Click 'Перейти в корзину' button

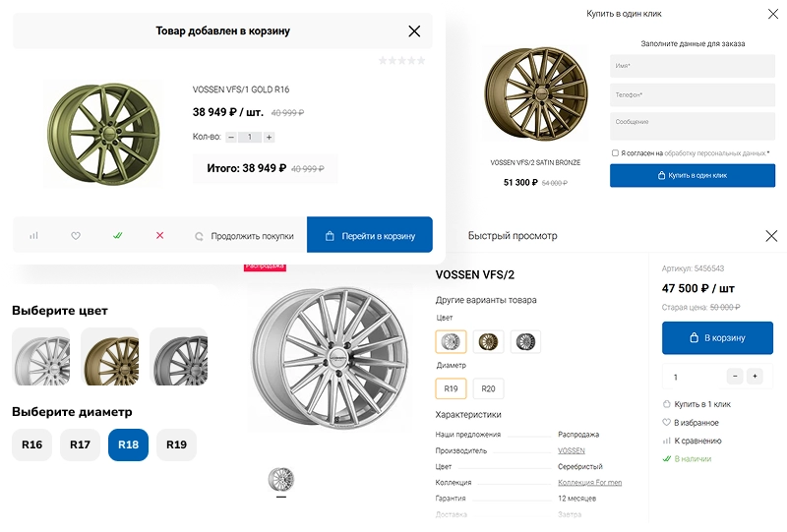[x=370, y=236]
